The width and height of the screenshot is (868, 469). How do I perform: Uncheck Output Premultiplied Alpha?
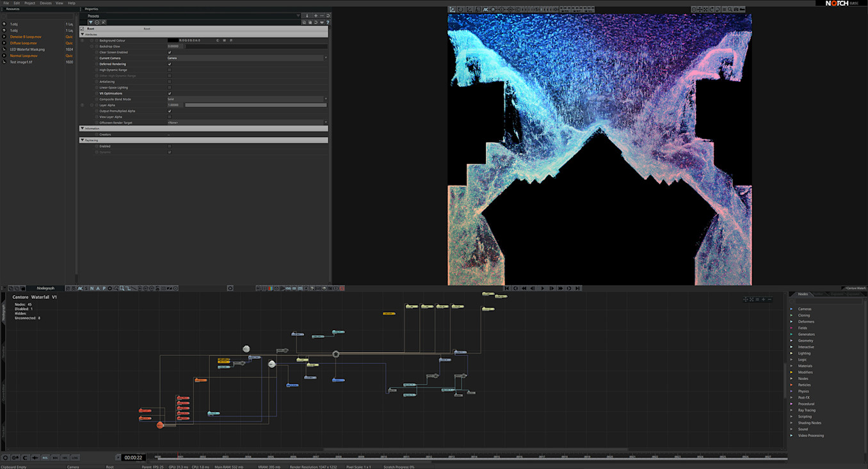click(x=170, y=111)
